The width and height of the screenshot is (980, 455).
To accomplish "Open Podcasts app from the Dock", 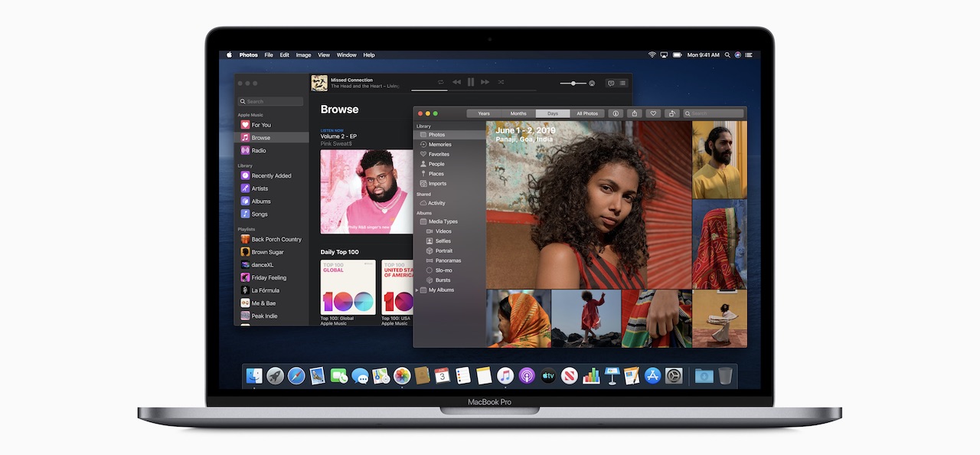I will pos(527,376).
